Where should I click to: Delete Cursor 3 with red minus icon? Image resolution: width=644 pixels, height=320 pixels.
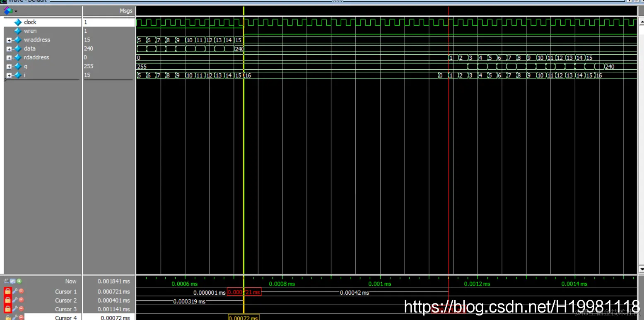click(x=21, y=309)
